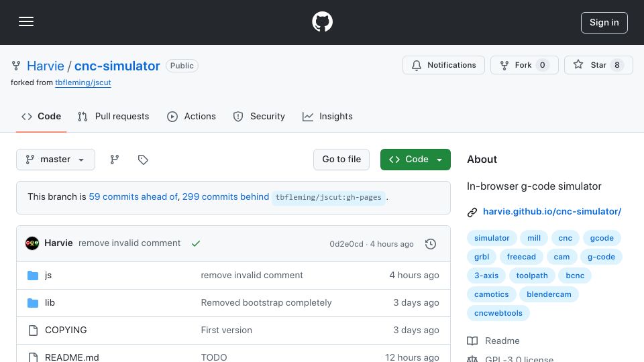The height and width of the screenshot is (362, 644).
Task: Click the lib folder icon
Action: point(33,303)
